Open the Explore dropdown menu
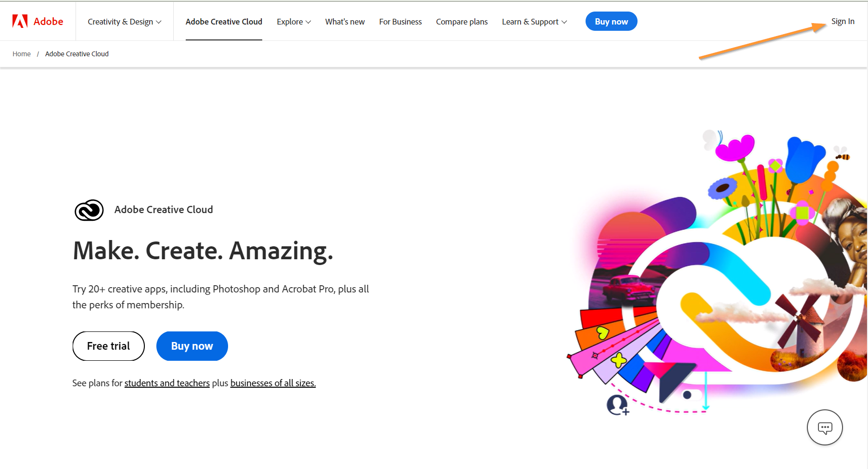 pos(294,22)
